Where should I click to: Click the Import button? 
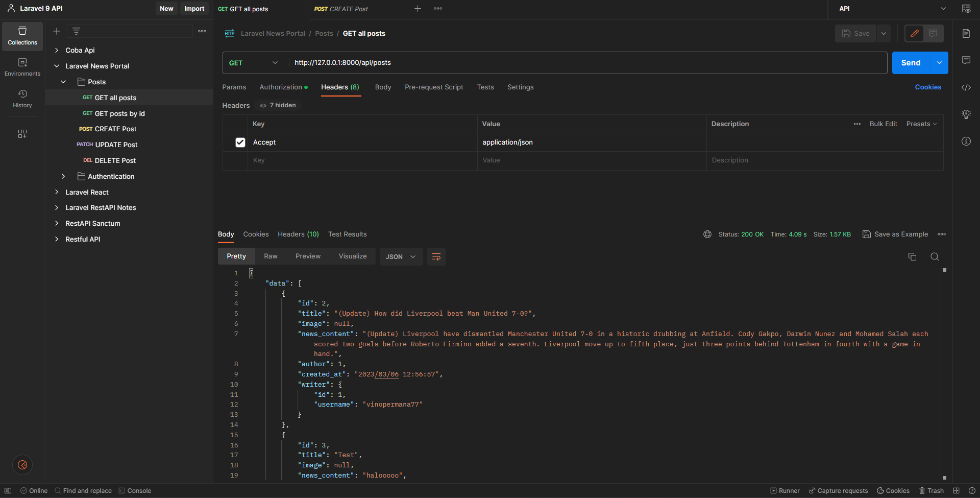coord(194,9)
